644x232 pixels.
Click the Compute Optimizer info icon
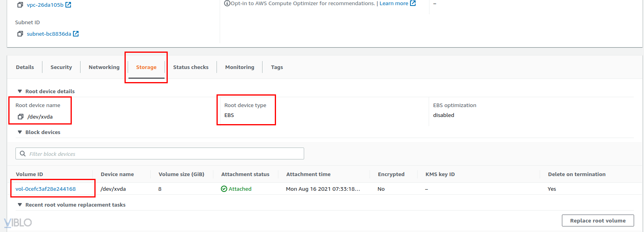pos(227,4)
